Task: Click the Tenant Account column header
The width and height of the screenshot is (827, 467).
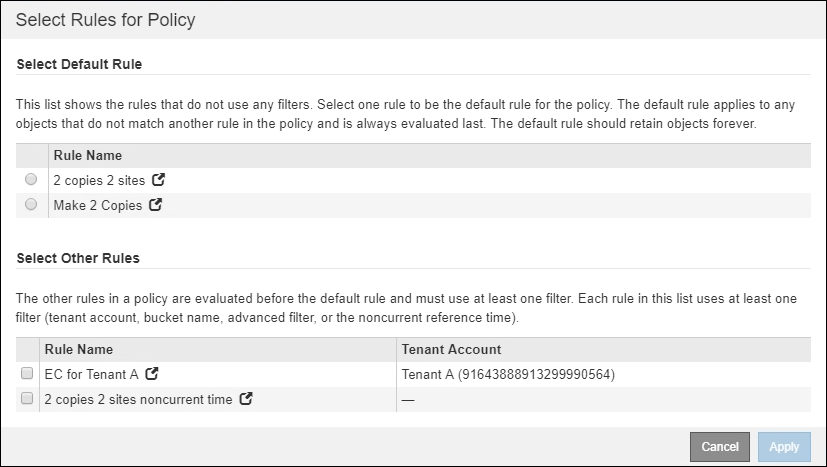Action: coord(451,349)
